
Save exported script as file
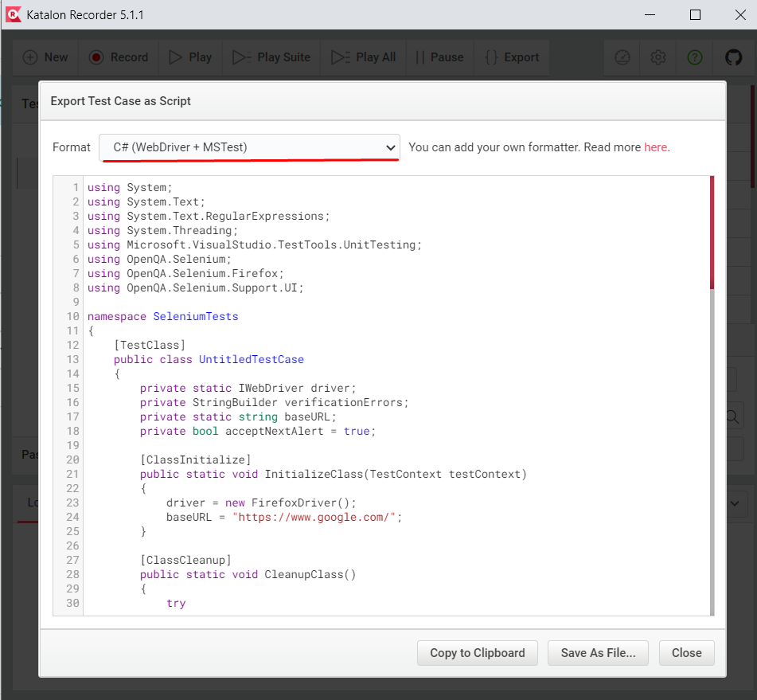tap(598, 653)
